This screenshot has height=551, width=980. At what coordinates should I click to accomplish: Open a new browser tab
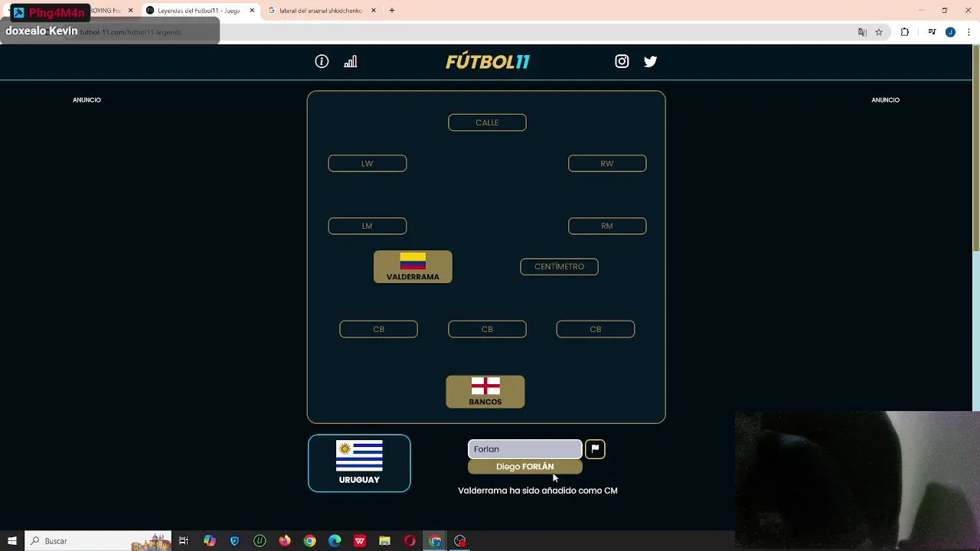tap(392, 11)
